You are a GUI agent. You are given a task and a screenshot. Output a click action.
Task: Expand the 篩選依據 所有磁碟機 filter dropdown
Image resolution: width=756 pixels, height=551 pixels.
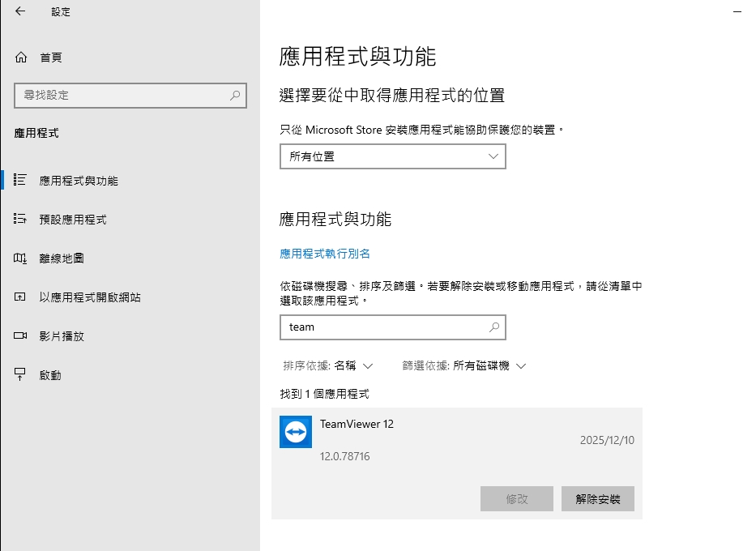[464, 366]
